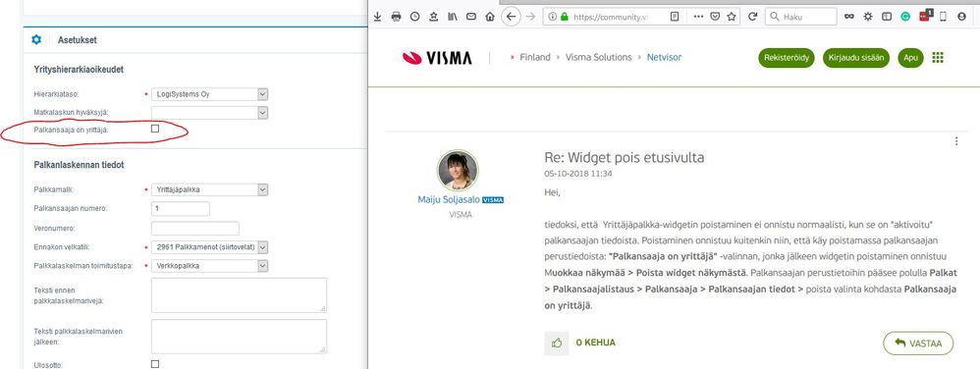Open the Hierarkiataso dropdown
Screen dimensions: 980x369
click(x=209, y=94)
